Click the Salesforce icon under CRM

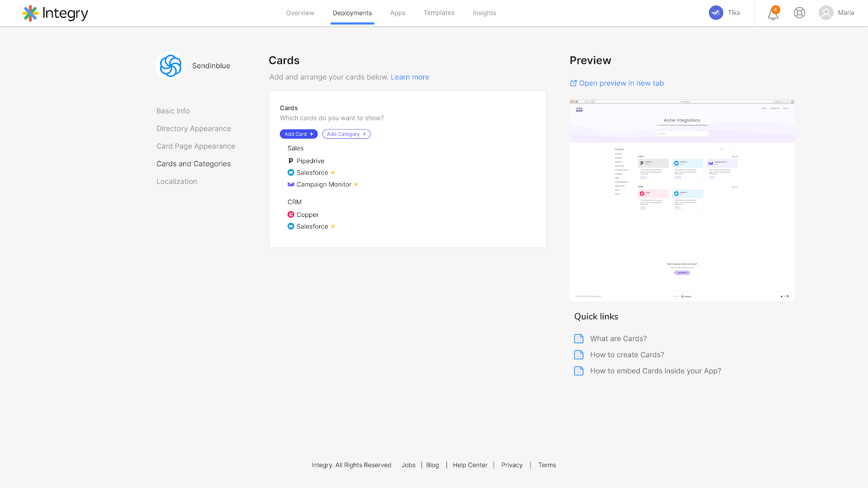291,226
